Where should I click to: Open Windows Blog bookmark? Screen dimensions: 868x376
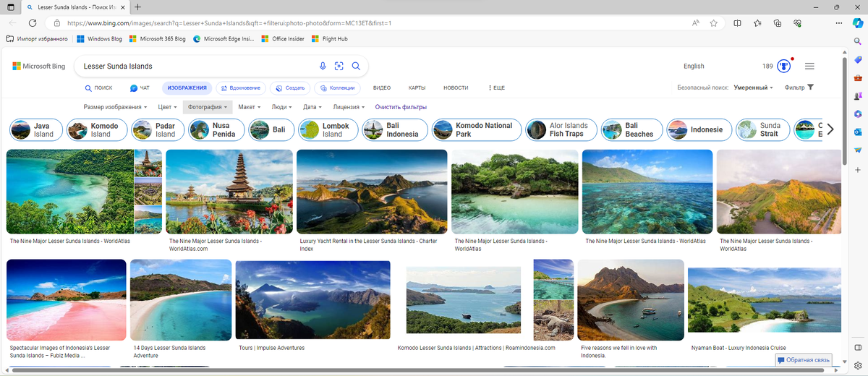[x=99, y=39]
